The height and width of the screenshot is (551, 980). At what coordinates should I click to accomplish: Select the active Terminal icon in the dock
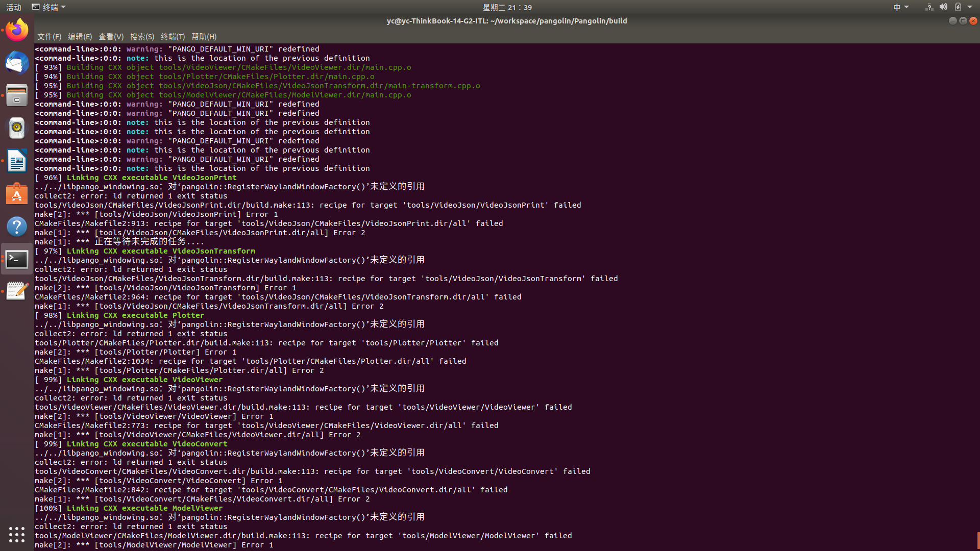[17, 259]
